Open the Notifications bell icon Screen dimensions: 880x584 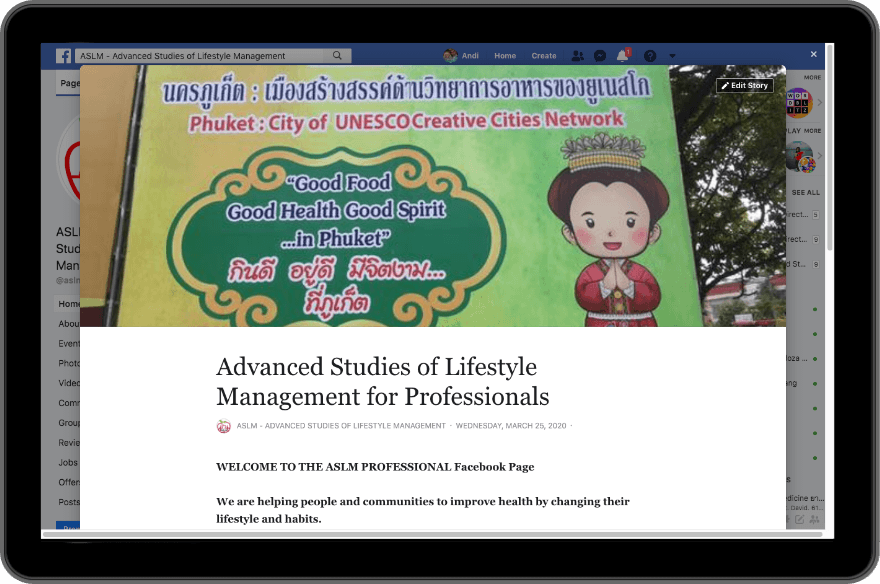click(x=623, y=55)
